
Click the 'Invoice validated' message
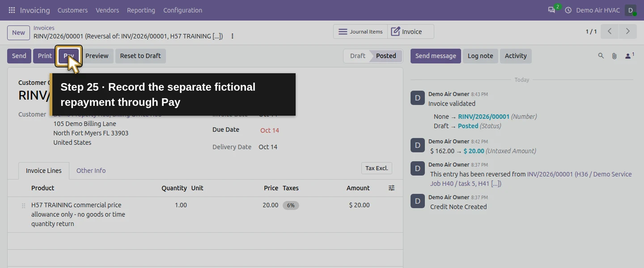[x=452, y=104]
